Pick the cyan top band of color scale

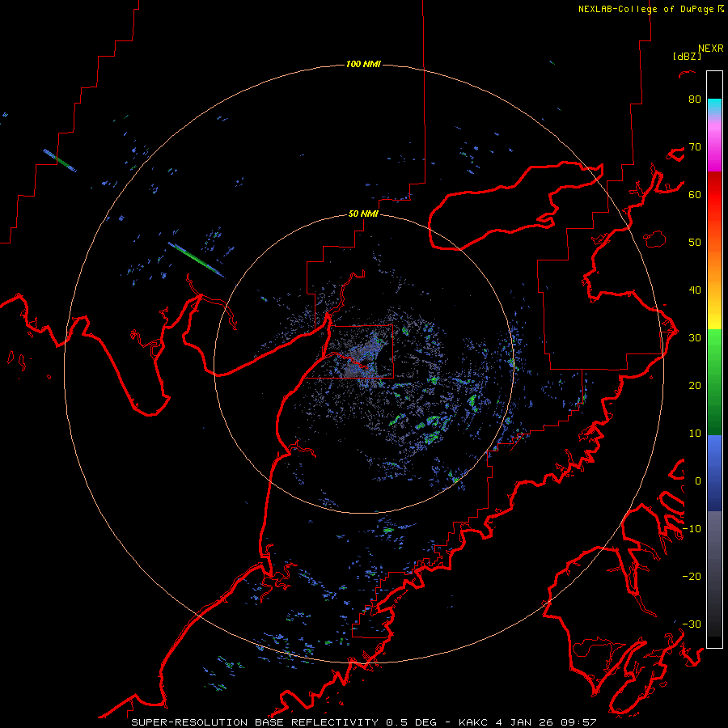tap(714, 108)
